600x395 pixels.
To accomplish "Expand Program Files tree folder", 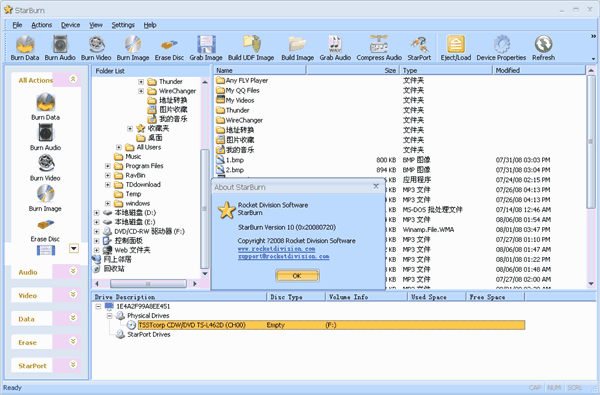I will click(x=108, y=166).
